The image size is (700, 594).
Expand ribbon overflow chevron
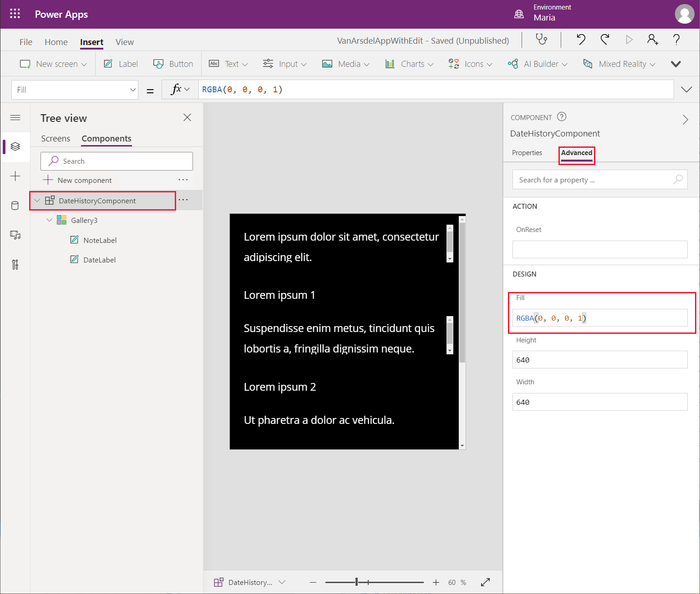click(676, 64)
